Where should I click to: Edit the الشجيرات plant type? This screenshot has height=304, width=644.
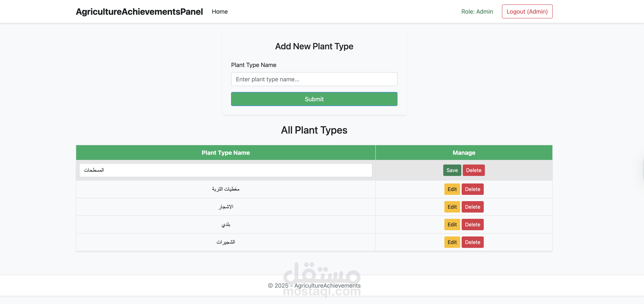(452, 242)
